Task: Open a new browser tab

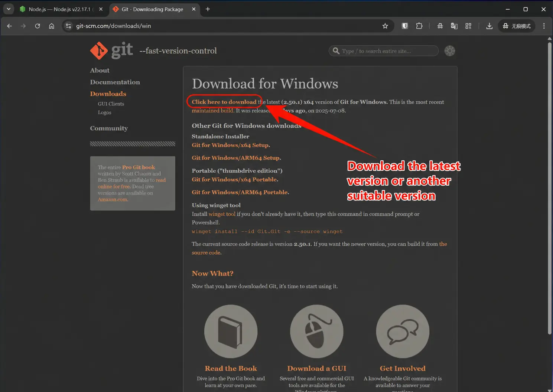Action: click(208, 9)
